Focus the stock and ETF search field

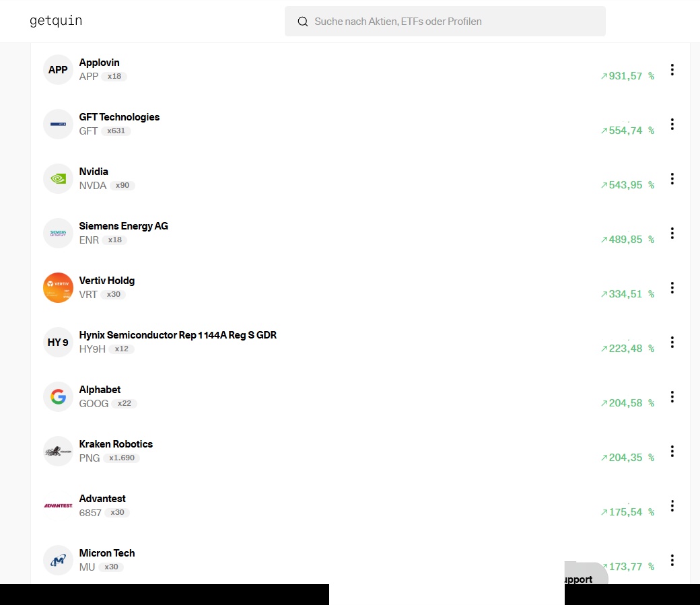458,22
